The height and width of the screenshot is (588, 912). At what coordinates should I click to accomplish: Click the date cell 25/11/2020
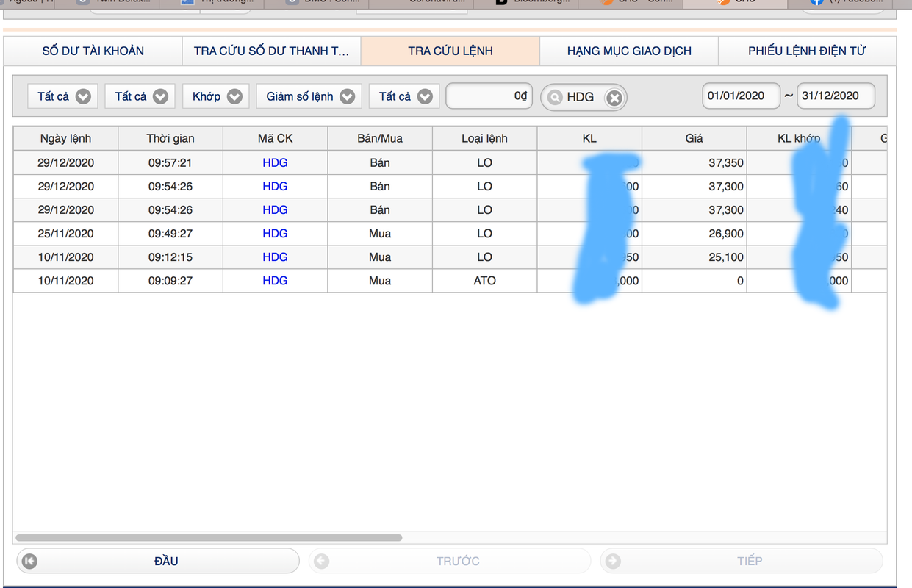click(x=65, y=233)
